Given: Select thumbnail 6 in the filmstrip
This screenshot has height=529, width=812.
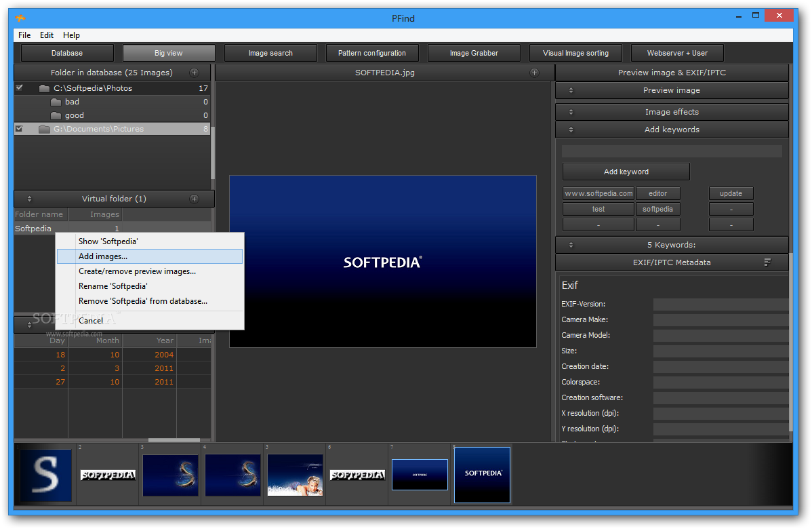Looking at the screenshot, I should [357, 475].
